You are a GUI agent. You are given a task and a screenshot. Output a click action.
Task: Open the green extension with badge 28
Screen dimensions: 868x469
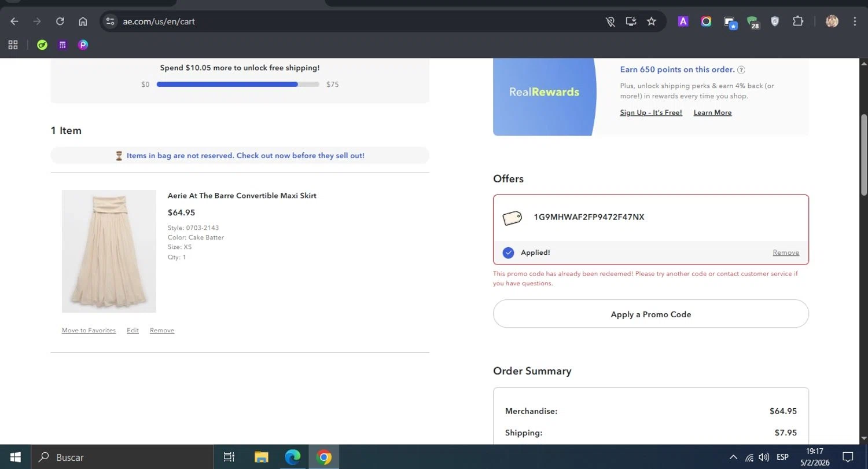(x=753, y=23)
